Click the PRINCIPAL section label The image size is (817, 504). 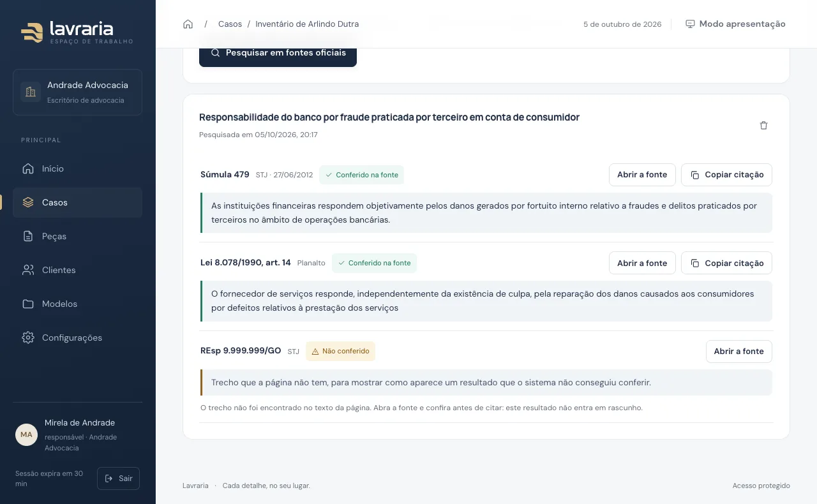(x=41, y=140)
